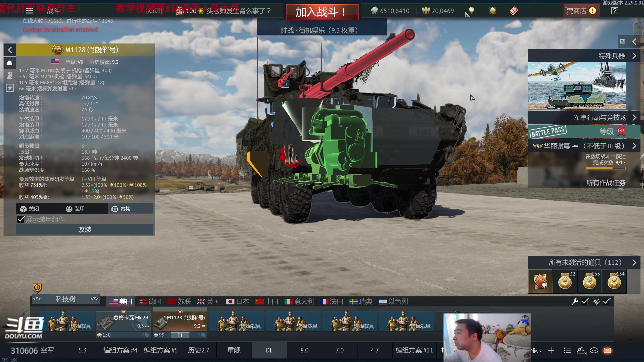Open the list icon in bottom bar
The image size is (644, 362).
click(567, 350)
